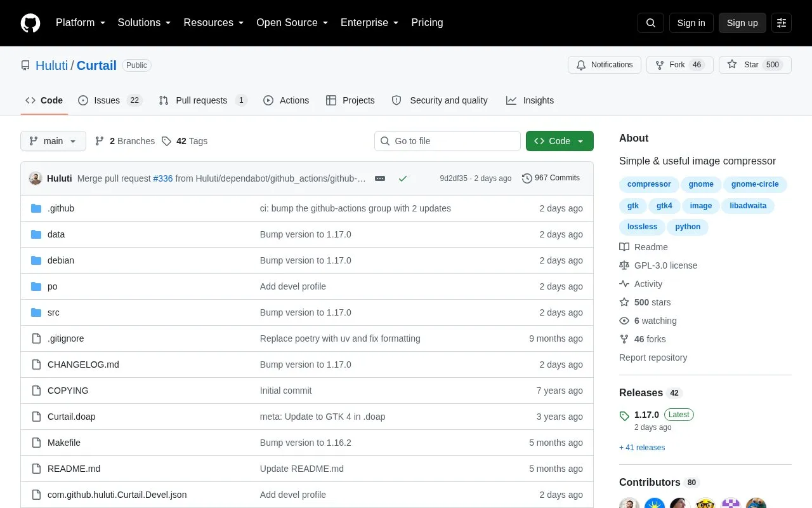Viewport: 812px width, 508px height.
Task: Expand the Resources menu
Action: click(x=214, y=23)
